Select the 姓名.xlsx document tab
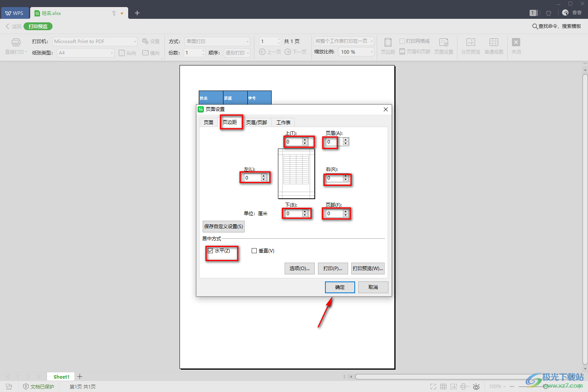 pyautogui.click(x=78, y=13)
